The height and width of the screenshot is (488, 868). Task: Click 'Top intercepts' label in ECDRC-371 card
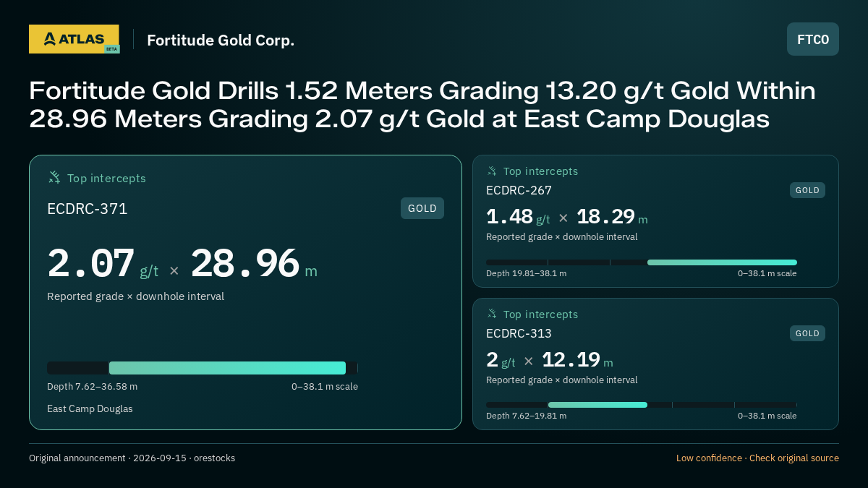(x=106, y=178)
